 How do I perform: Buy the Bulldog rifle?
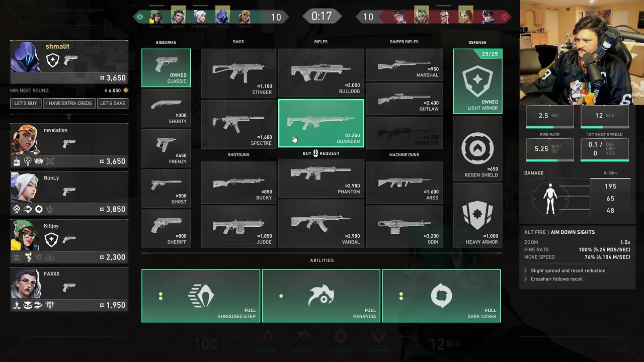tap(321, 73)
